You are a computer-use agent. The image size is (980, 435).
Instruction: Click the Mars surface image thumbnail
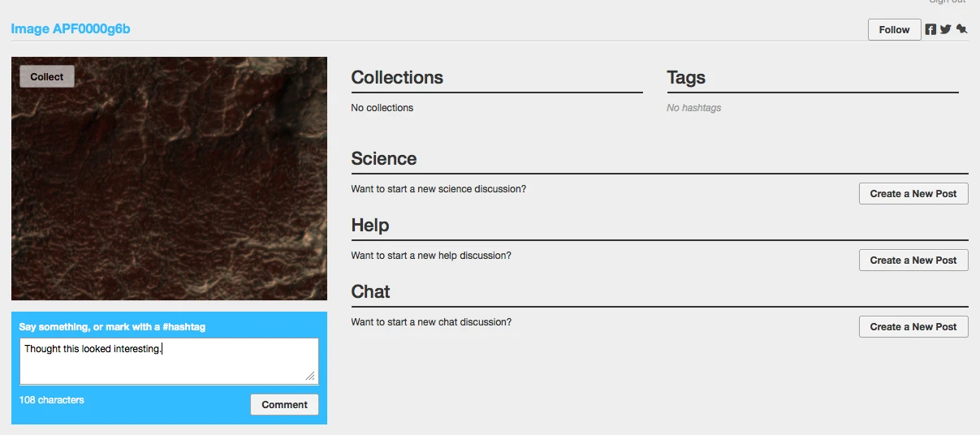point(169,179)
